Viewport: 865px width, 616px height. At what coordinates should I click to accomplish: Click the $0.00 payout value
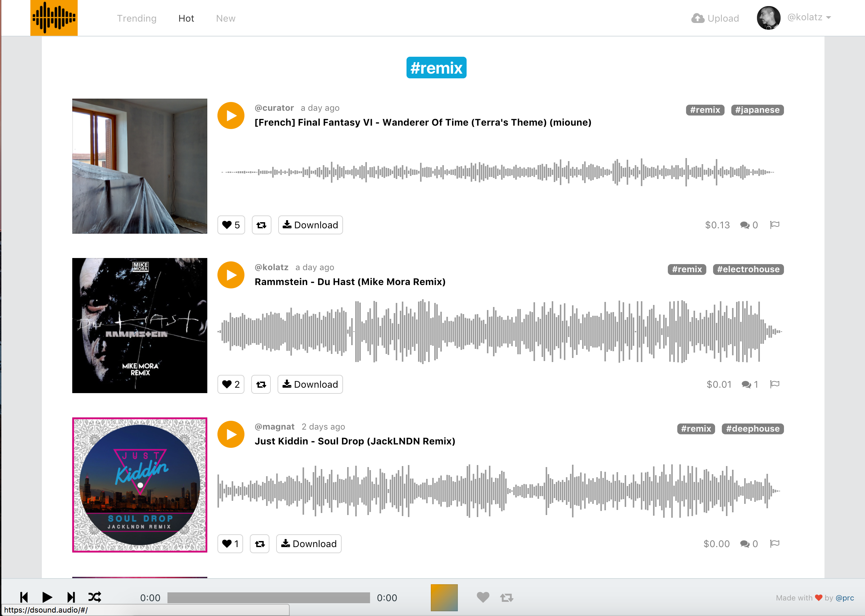click(716, 543)
